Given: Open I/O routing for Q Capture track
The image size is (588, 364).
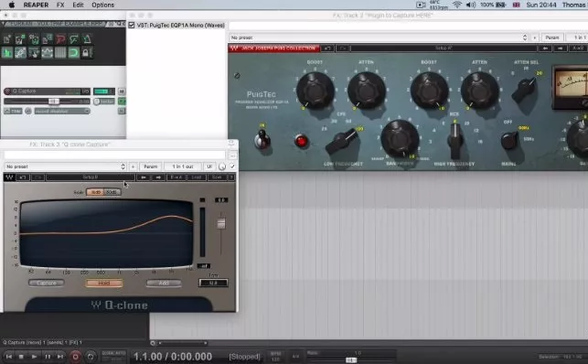Looking at the screenshot, I should 86,91.
